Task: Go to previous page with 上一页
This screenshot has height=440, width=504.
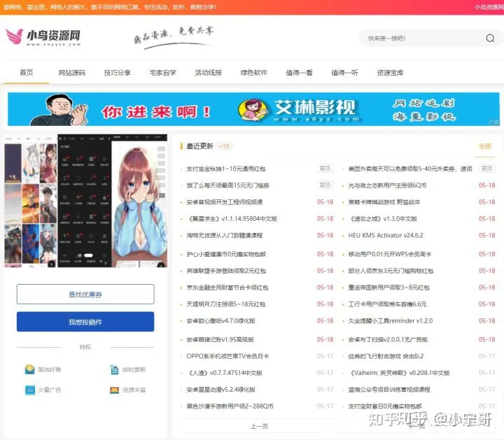Action: (259, 426)
